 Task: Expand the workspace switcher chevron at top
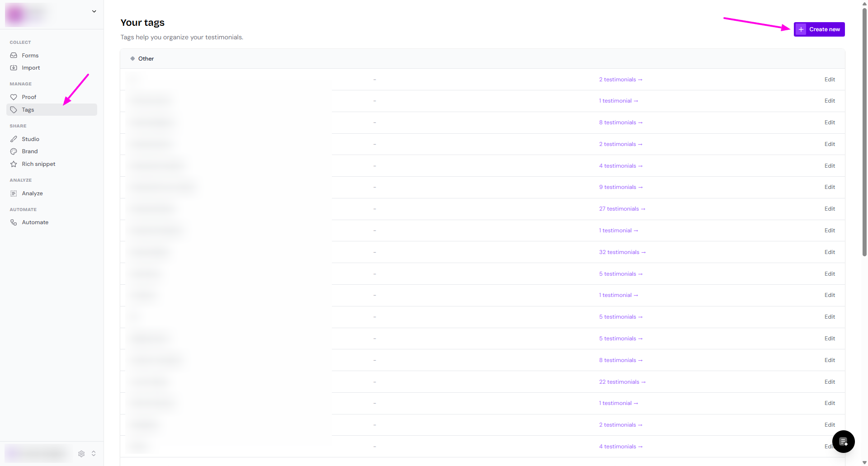click(94, 11)
